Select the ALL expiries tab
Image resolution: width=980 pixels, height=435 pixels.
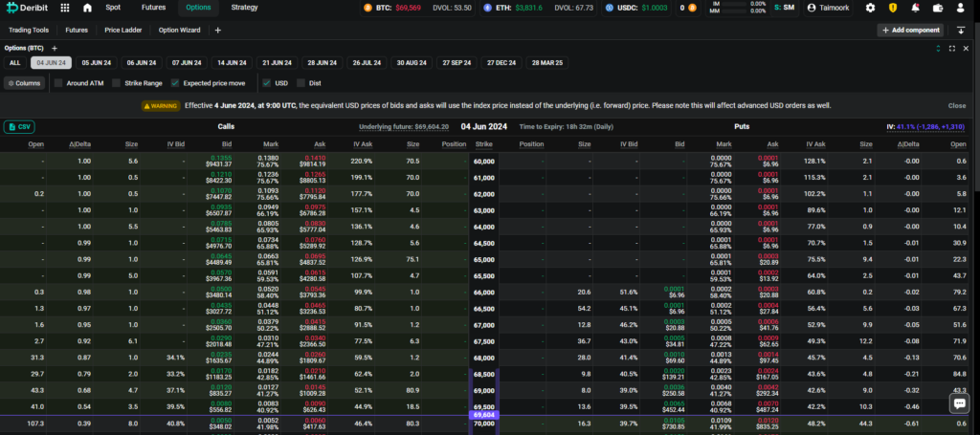[x=15, y=63]
